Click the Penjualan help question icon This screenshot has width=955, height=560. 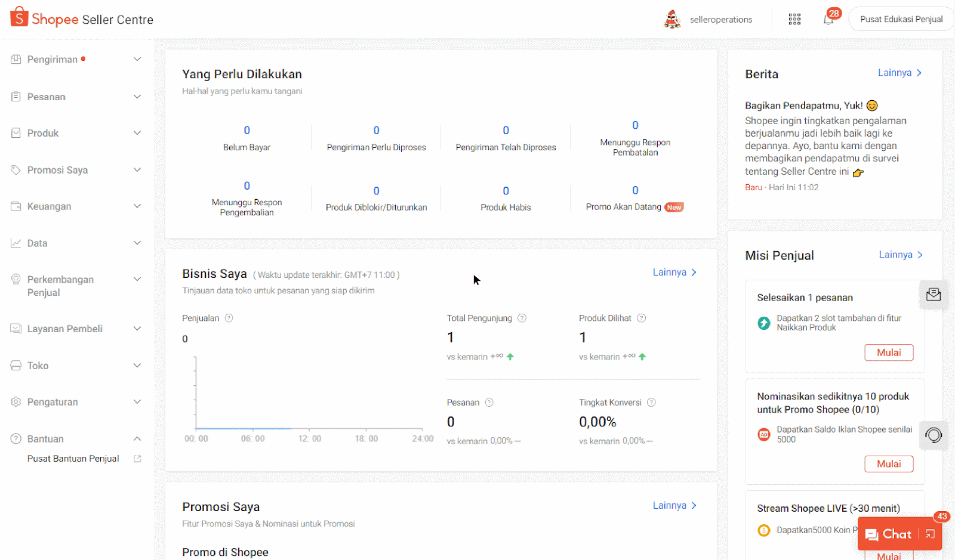click(x=229, y=318)
